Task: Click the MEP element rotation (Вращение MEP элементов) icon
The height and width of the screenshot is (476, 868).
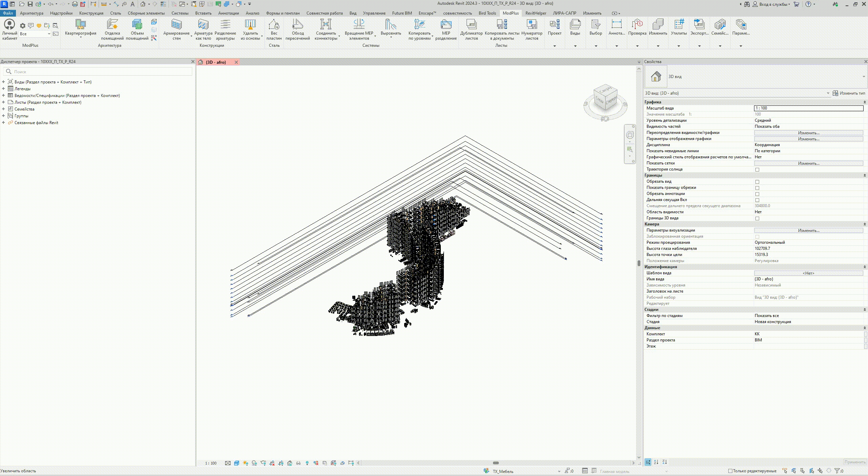Action: (x=359, y=24)
